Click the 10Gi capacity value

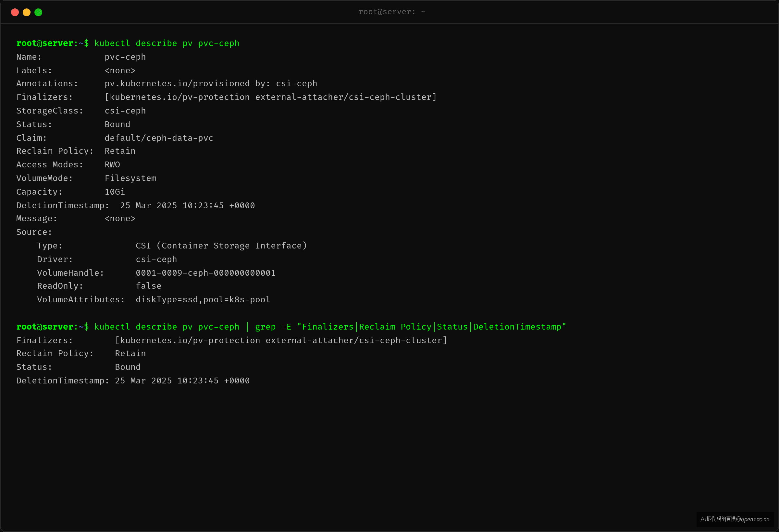[115, 192]
